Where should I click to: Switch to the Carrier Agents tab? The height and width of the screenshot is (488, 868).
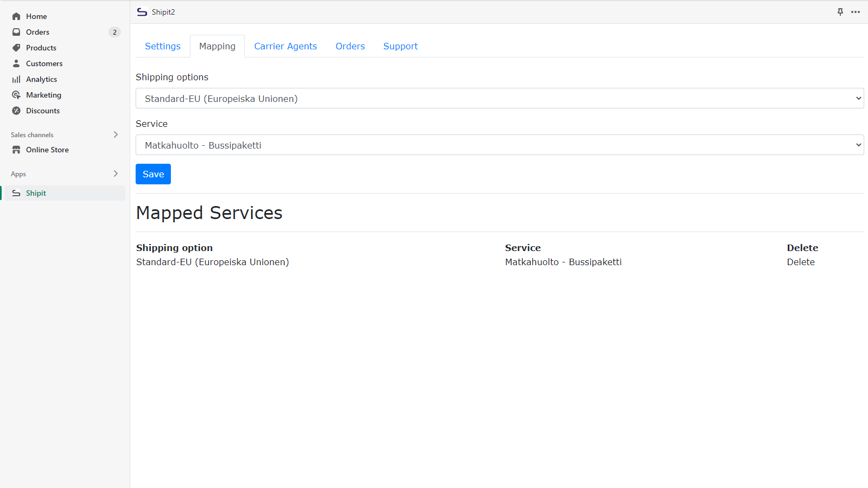point(285,46)
